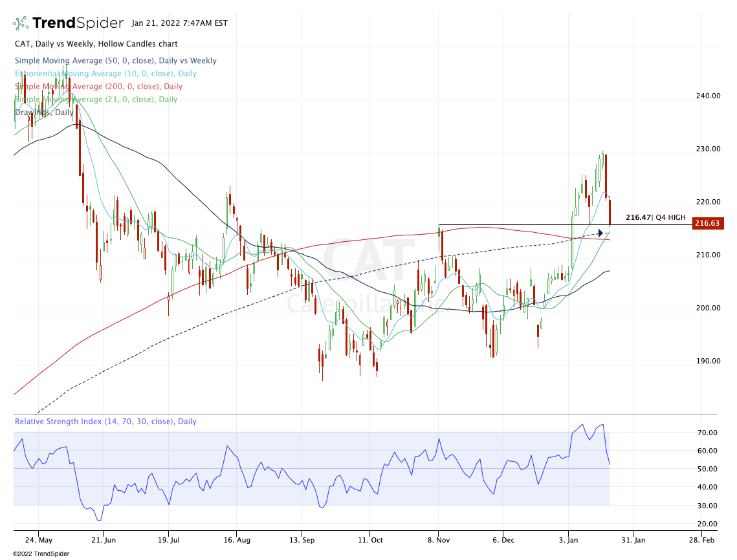Screen dimensions: 737x560
Task: Click the '31. Jan' date axis label
Action: pyautogui.click(x=633, y=540)
